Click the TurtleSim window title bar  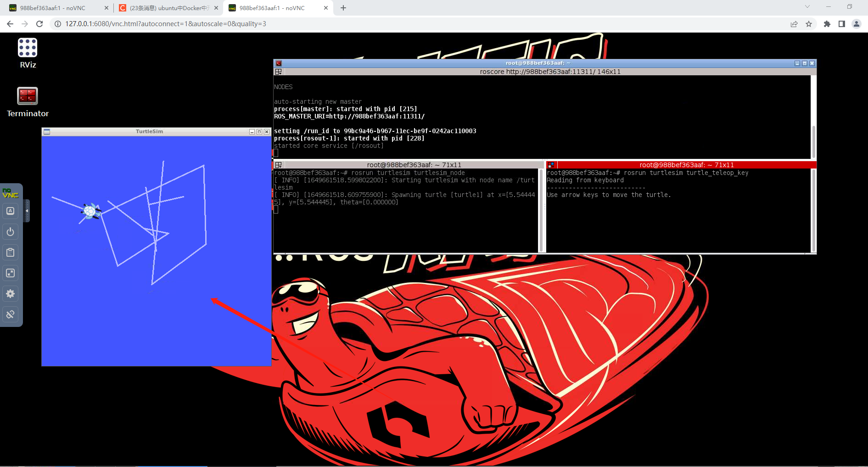[x=149, y=132]
